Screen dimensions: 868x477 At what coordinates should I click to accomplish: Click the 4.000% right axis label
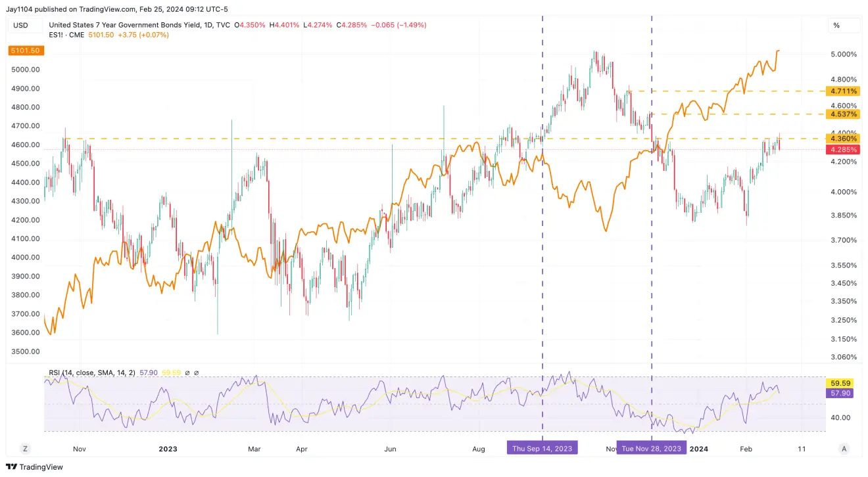tap(844, 192)
